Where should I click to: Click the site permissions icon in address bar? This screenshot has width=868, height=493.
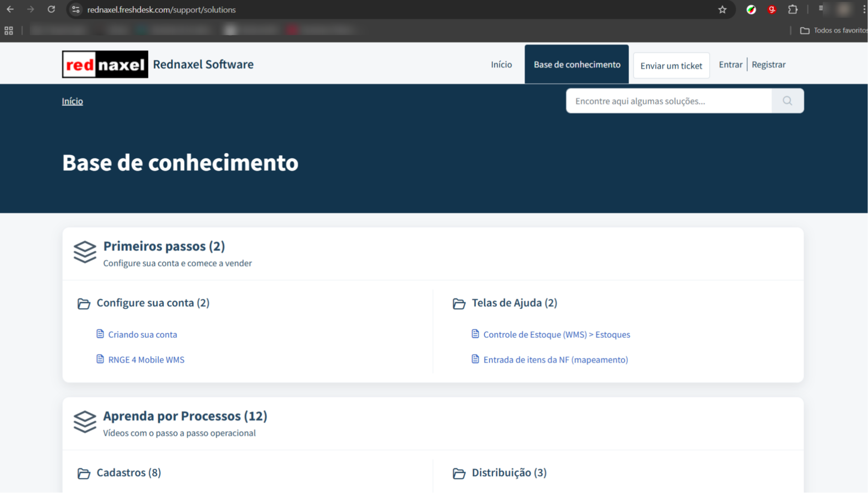75,9
